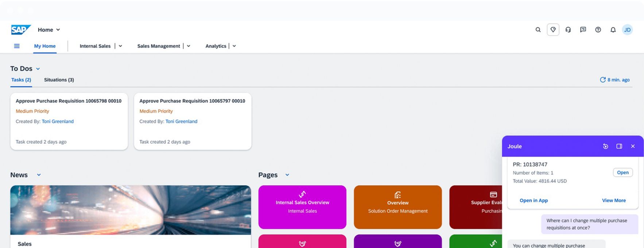Click the help question mark icon

(598, 30)
